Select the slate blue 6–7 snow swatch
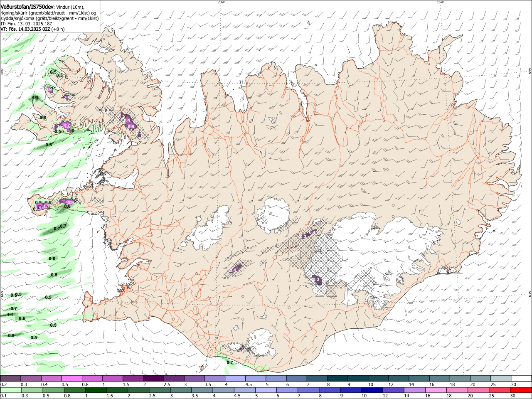The width and height of the screenshot is (532, 399). pos(297,379)
